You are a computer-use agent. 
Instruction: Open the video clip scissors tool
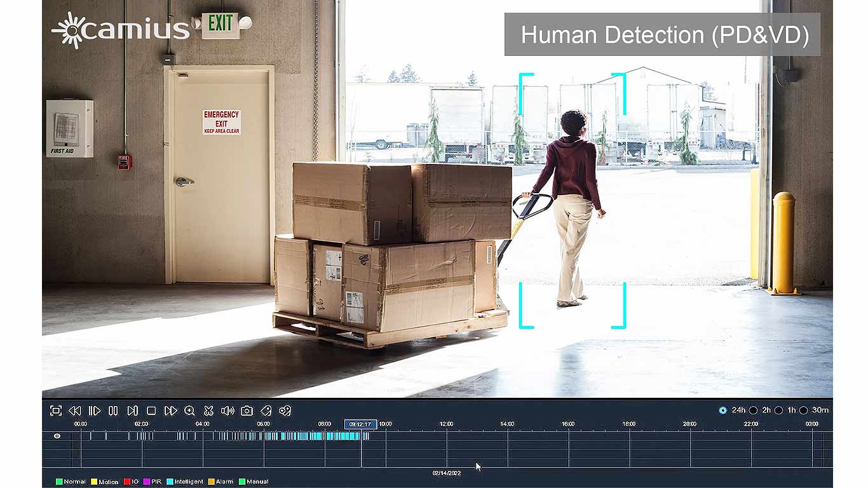(x=208, y=411)
